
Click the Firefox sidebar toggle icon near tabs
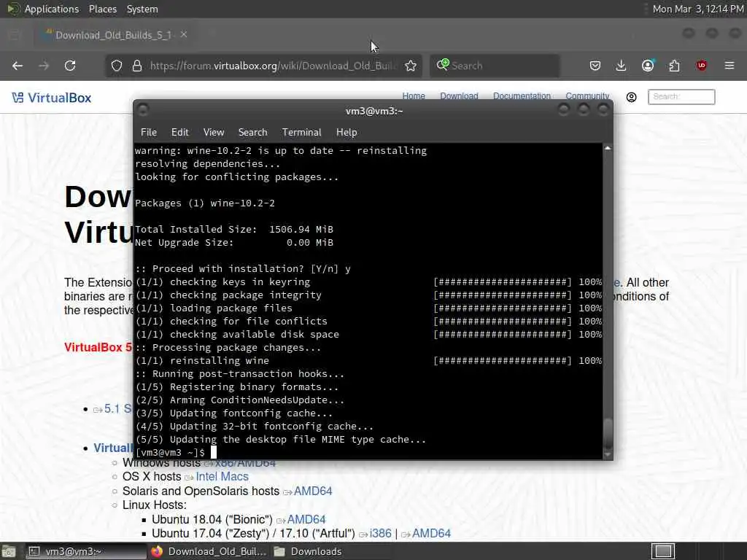[15, 34]
